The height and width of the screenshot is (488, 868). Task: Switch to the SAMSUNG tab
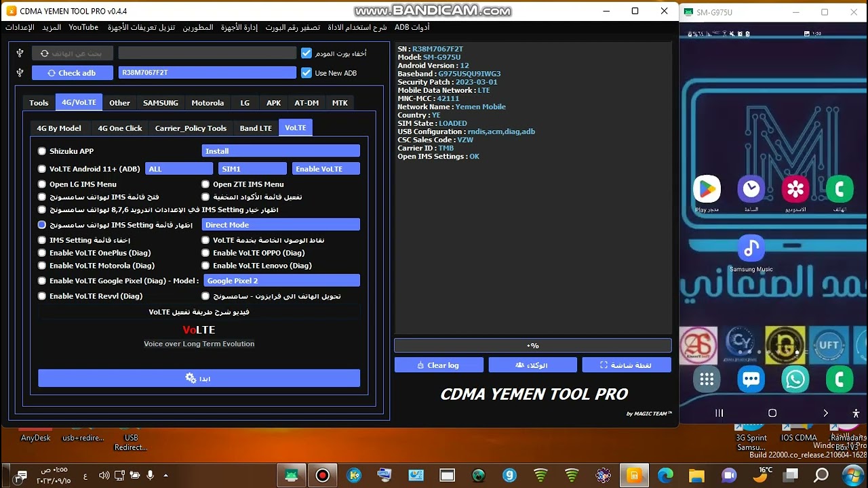coord(161,103)
